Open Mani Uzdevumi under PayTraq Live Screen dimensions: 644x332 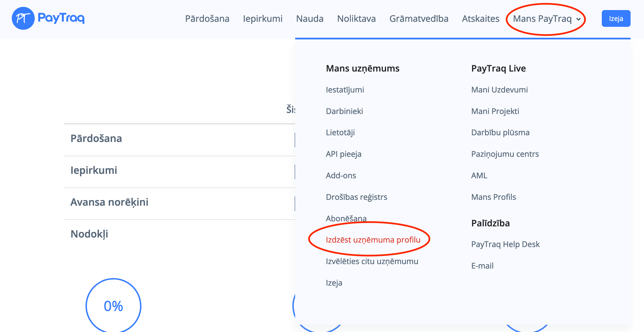click(x=499, y=90)
